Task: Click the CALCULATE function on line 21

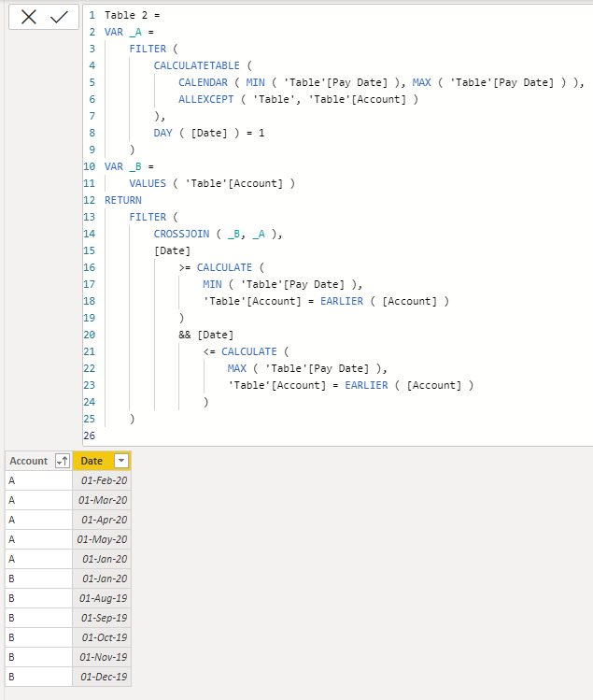Action: pyautogui.click(x=249, y=351)
